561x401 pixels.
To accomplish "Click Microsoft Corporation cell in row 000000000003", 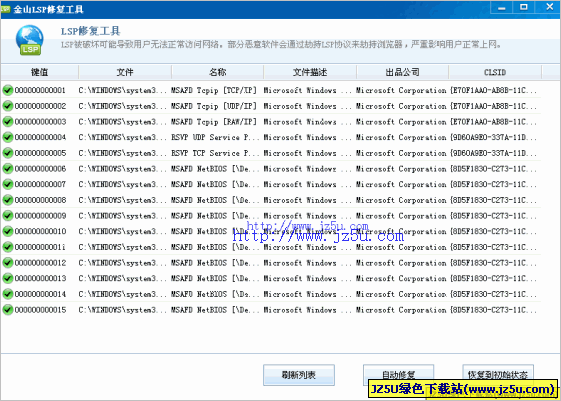I will (401, 122).
